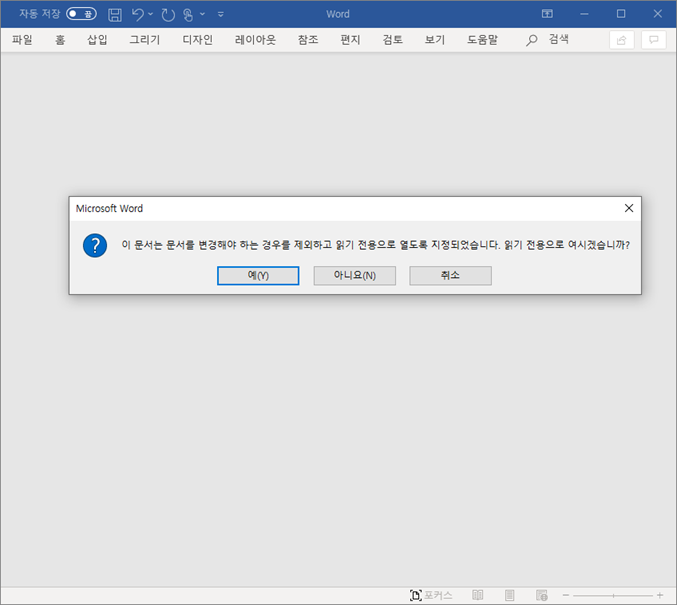Open the touch mode dropdown arrow
This screenshot has width=678, height=606.
[202, 14]
